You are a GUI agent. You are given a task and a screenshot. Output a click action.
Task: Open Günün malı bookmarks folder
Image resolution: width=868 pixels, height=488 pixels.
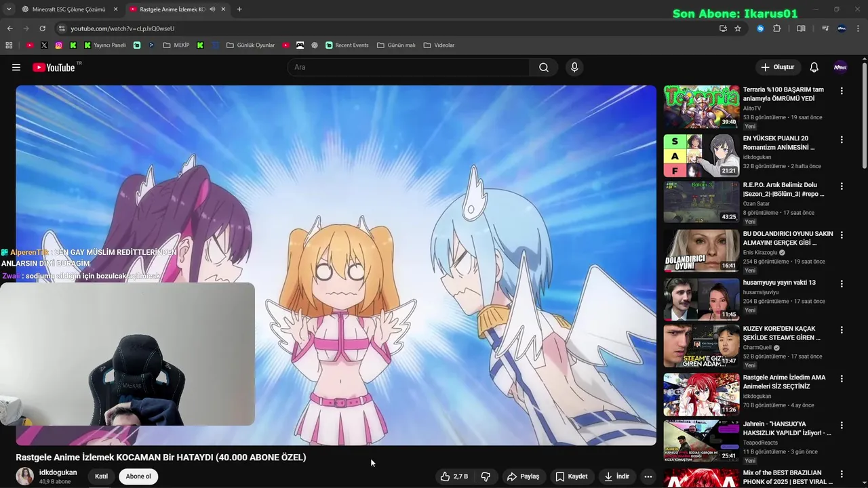[x=396, y=45]
